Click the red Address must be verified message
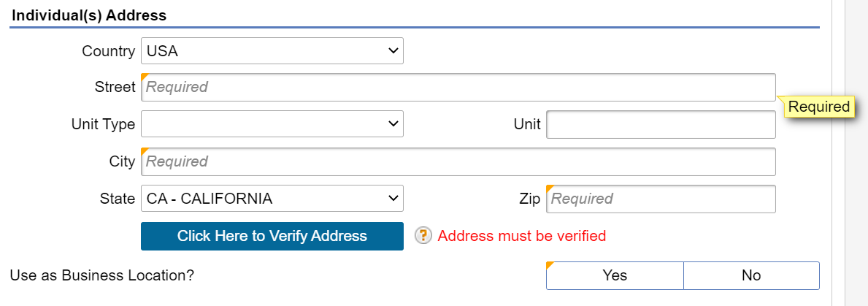Viewport: 868px width, 306px height. [x=521, y=236]
